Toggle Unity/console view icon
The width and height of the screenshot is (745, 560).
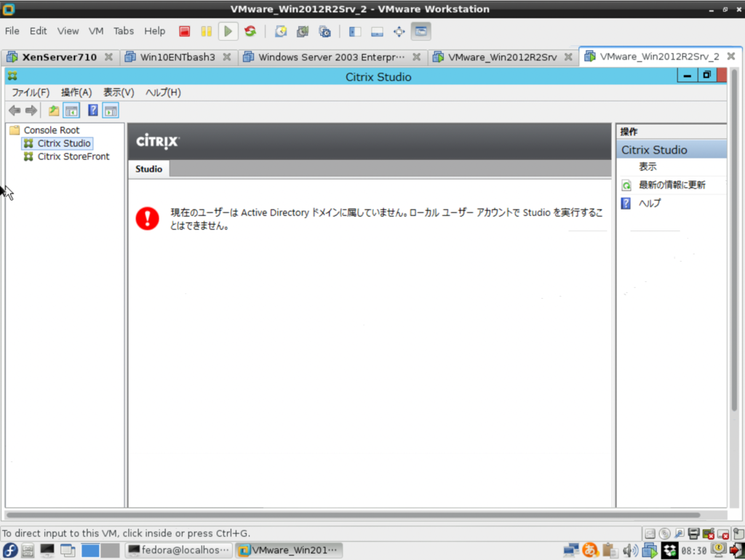click(x=421, y=31)
